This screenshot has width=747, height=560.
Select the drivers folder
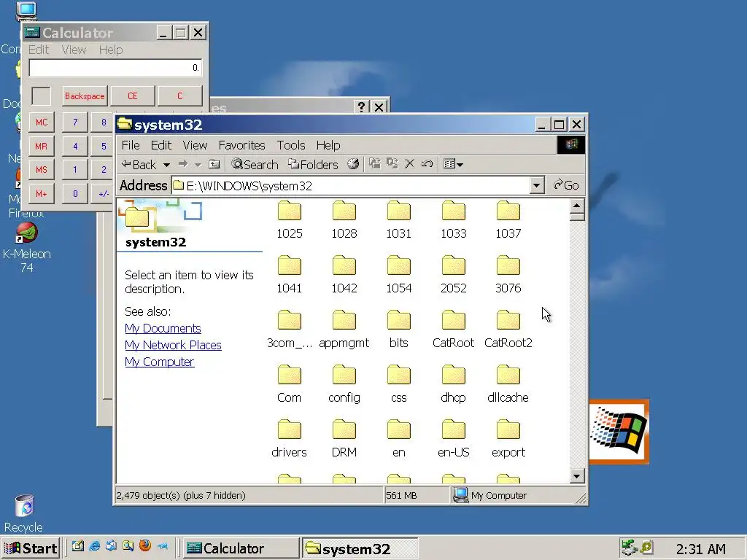289,438
